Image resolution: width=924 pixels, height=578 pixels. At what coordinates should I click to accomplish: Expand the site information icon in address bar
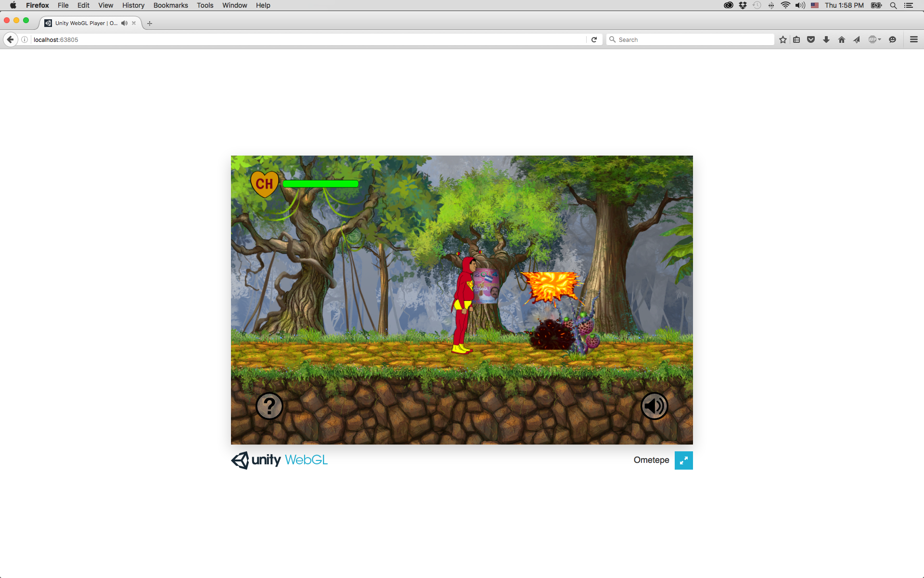[24, 39]
